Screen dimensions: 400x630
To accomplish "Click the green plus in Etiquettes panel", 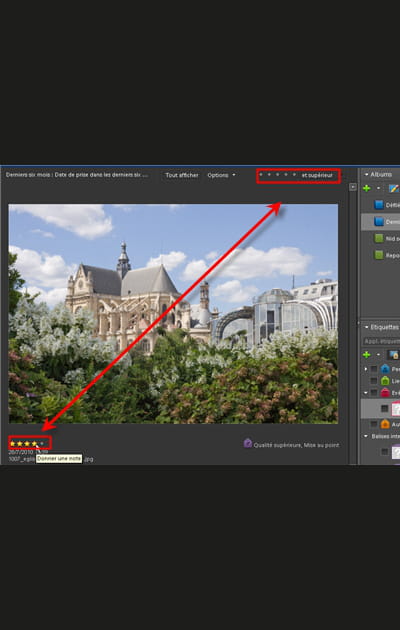I will click(x=366, y=355).
